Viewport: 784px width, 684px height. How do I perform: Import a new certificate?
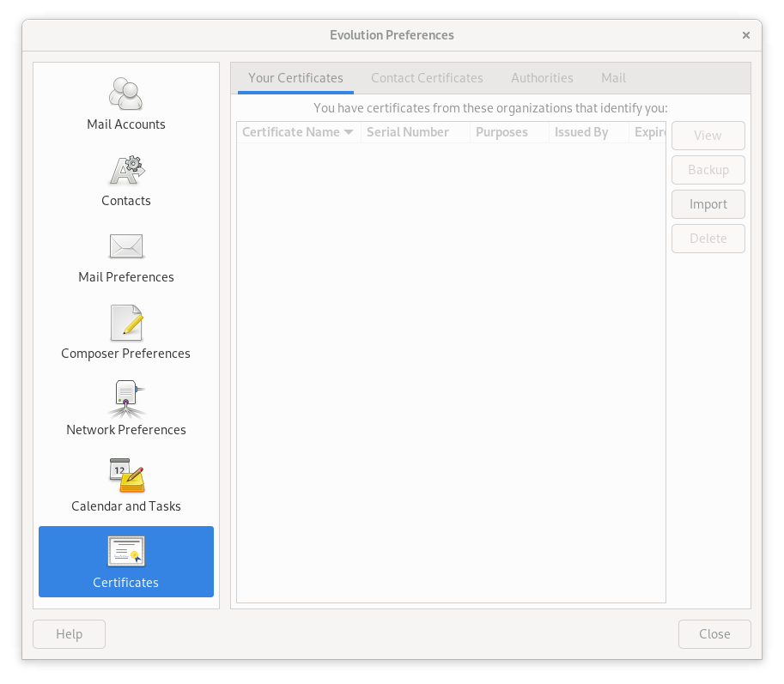(708, 204)
